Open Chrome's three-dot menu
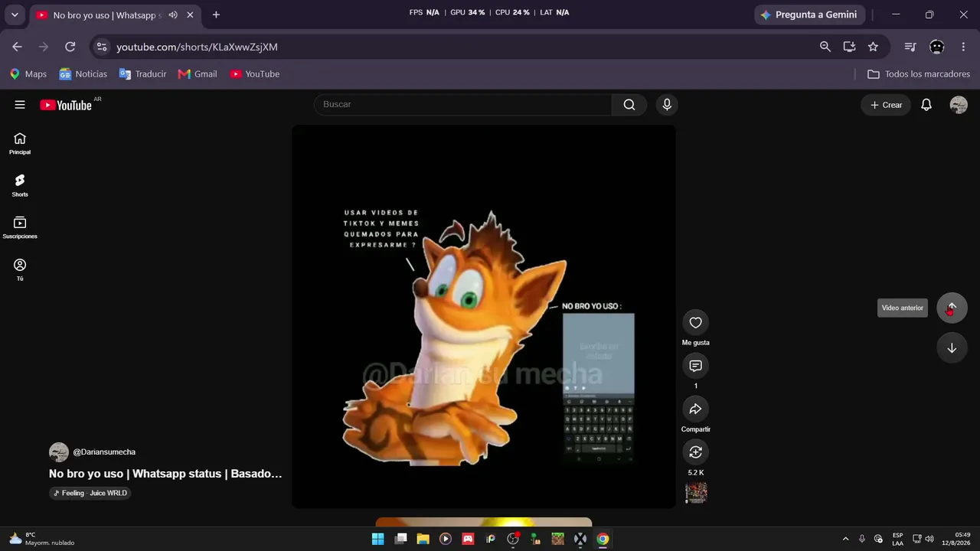Viewport: 980px width, 551px height. pos(963,47)
